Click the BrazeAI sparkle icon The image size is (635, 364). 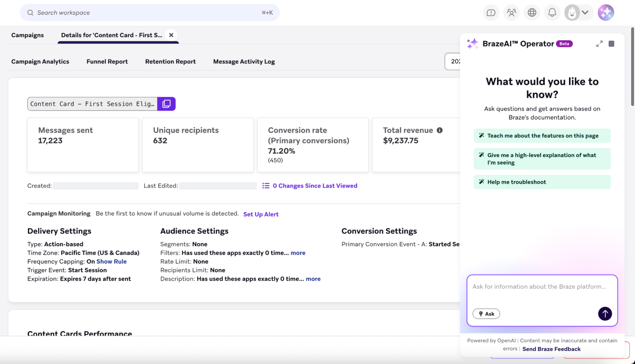click(x=606, y=13)
